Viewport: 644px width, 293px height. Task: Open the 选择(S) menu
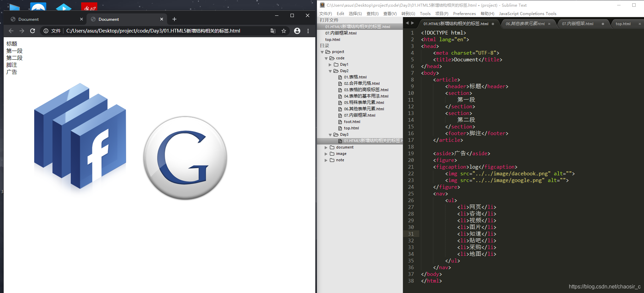point(355,14)
